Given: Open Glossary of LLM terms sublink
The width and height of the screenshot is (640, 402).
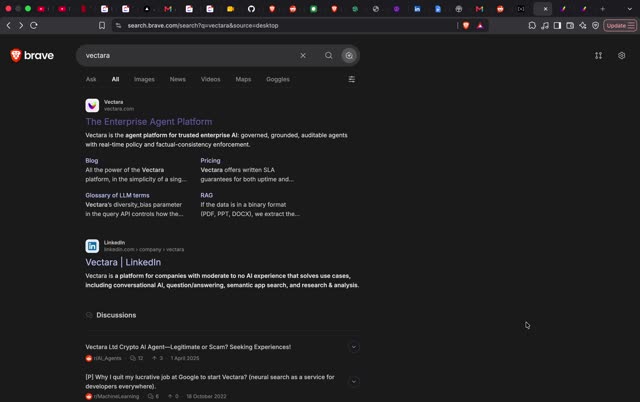Looking at the screenshot, I should pos(117,195).
